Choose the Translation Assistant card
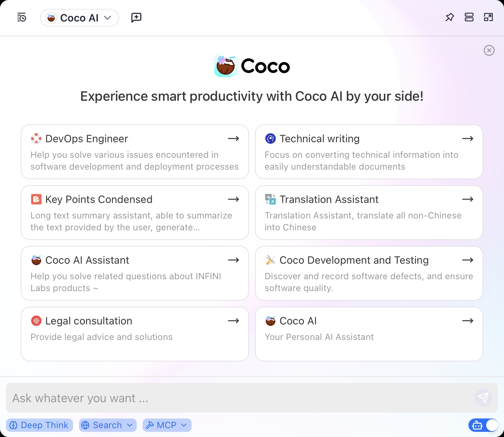This screenshot has height=437, width=504. coord(369,213)
